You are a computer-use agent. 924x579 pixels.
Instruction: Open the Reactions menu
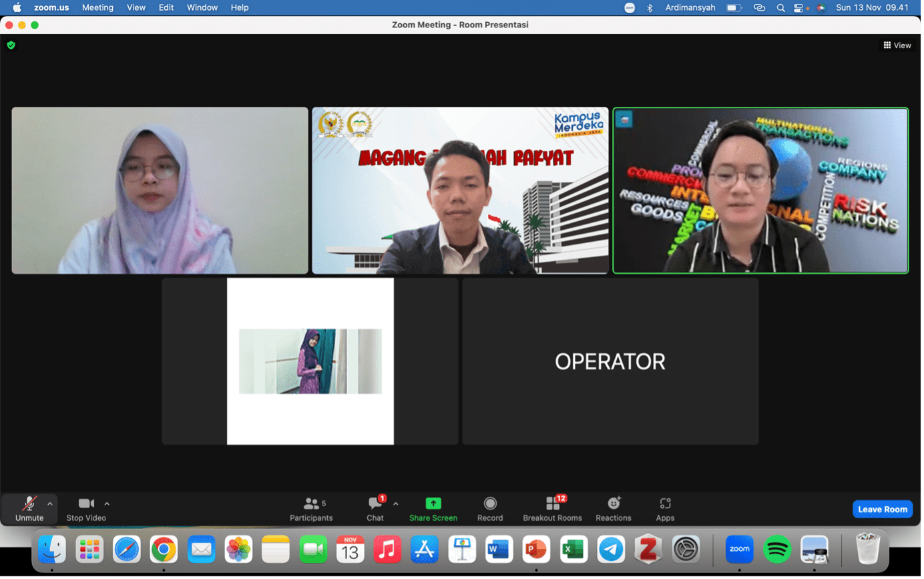point(613,509)
